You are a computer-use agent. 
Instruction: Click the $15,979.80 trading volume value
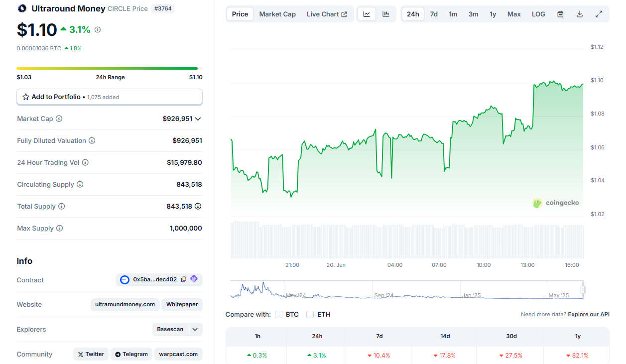(x=184, y=163)
